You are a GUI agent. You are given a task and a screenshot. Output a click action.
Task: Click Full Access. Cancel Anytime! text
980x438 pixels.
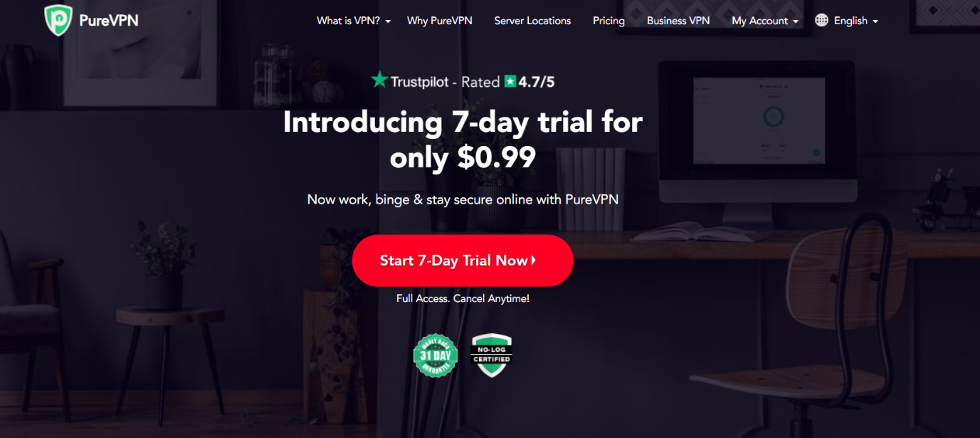pyautogui.click(x=463, y=298)
